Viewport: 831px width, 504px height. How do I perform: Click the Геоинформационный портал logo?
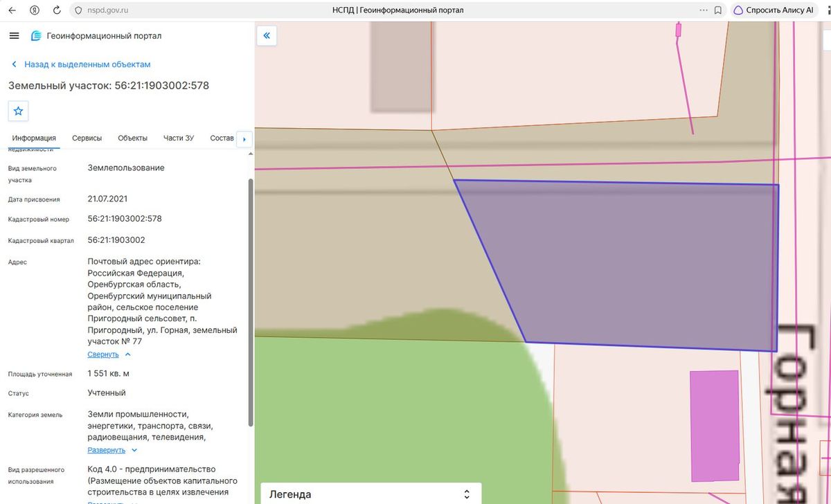click(96, 36)
